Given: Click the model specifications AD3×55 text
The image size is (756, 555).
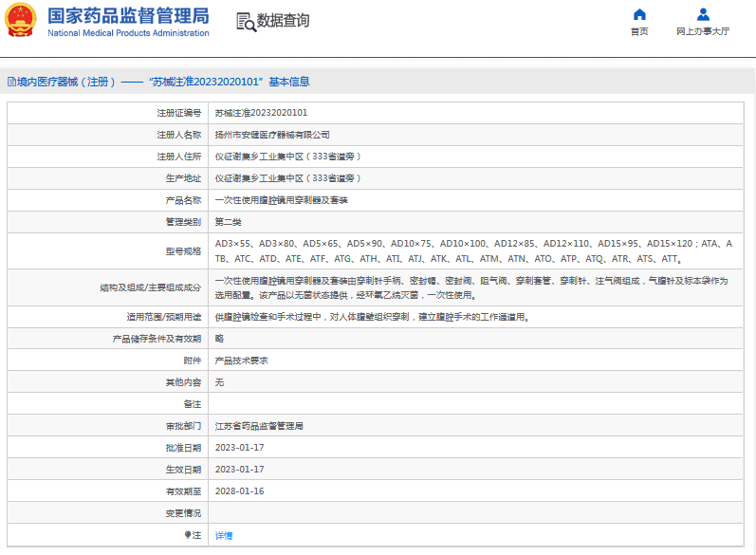Looking at the screenshot, I should click(473, 251).
